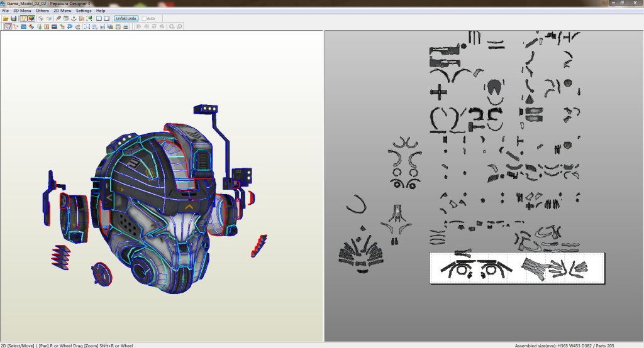Image resolution: width=644 pixels, height=348 pixels.
Task: Click the orange page preview icon
Action: pyautogui.click(x=118, y=26)
